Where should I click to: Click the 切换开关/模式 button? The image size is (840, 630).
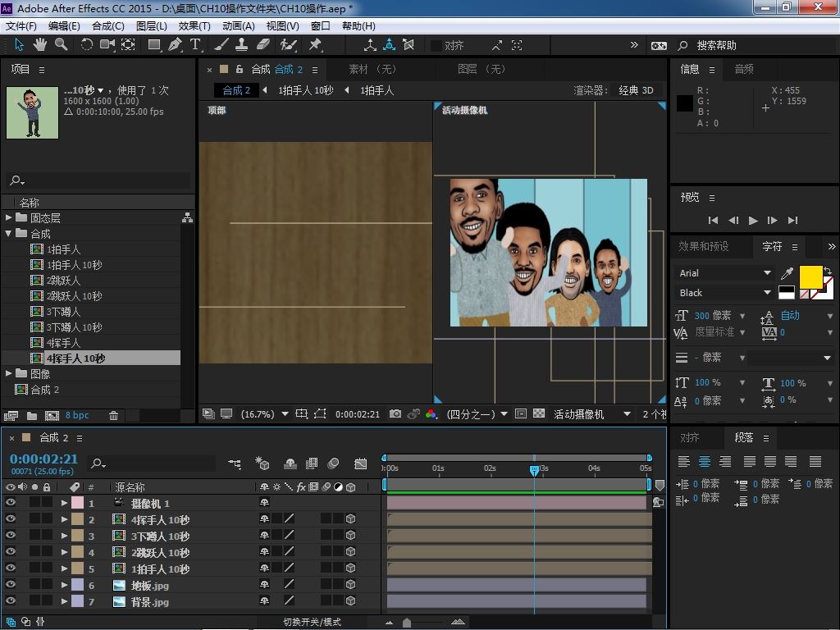tap(312, 622)
